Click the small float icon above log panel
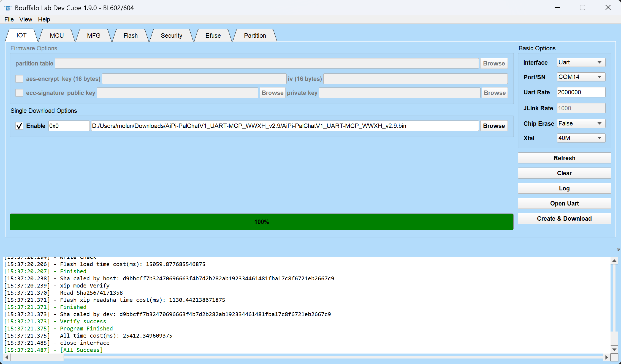 (x=619, y=250)
